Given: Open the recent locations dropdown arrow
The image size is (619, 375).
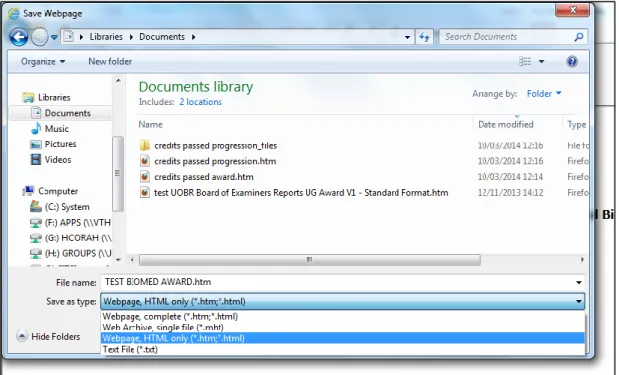Looking at the screenshot, I should (54, 37).
